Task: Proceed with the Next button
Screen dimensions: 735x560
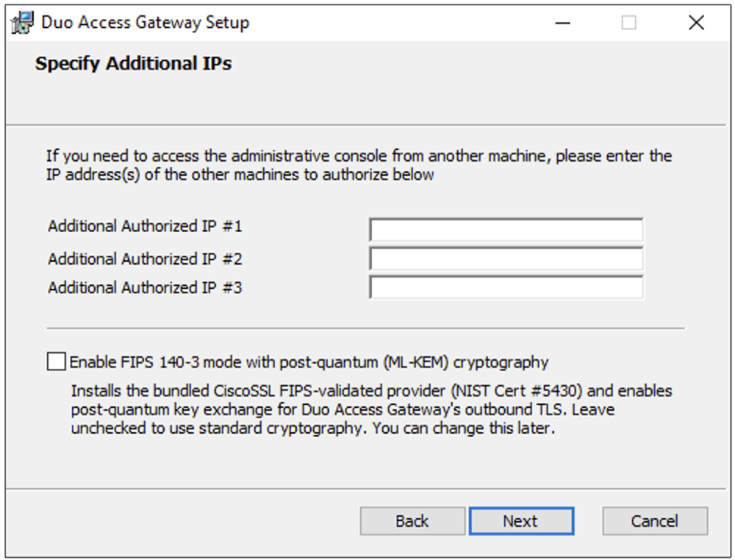Action: (521, 520)
